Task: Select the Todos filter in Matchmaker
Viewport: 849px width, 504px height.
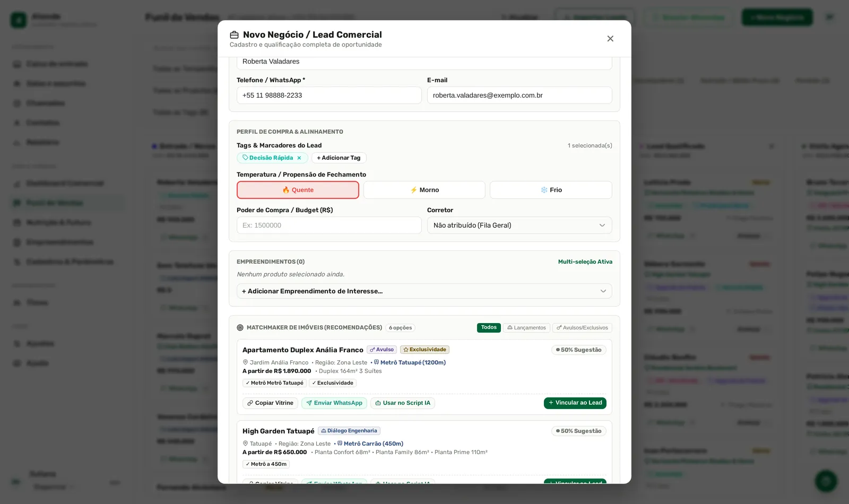Action: 489,328
